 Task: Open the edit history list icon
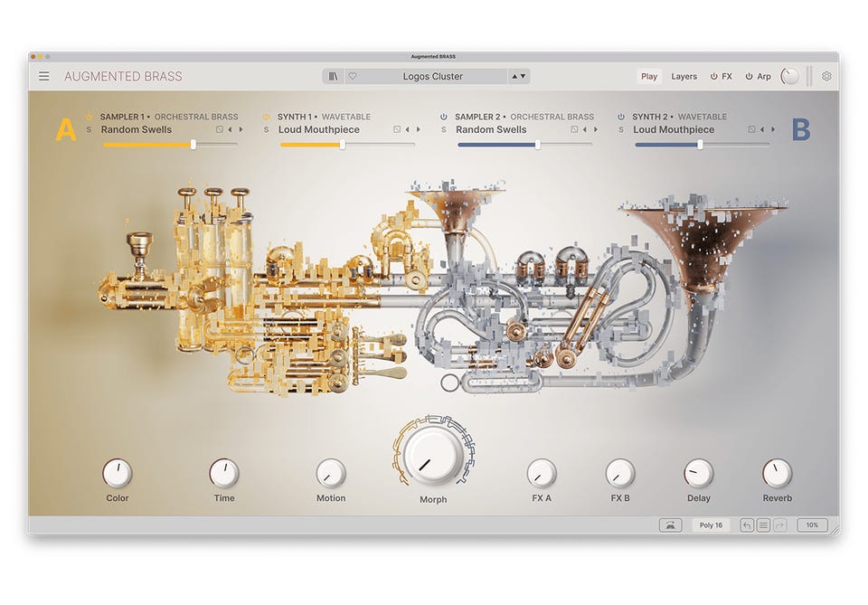(763, 525)
